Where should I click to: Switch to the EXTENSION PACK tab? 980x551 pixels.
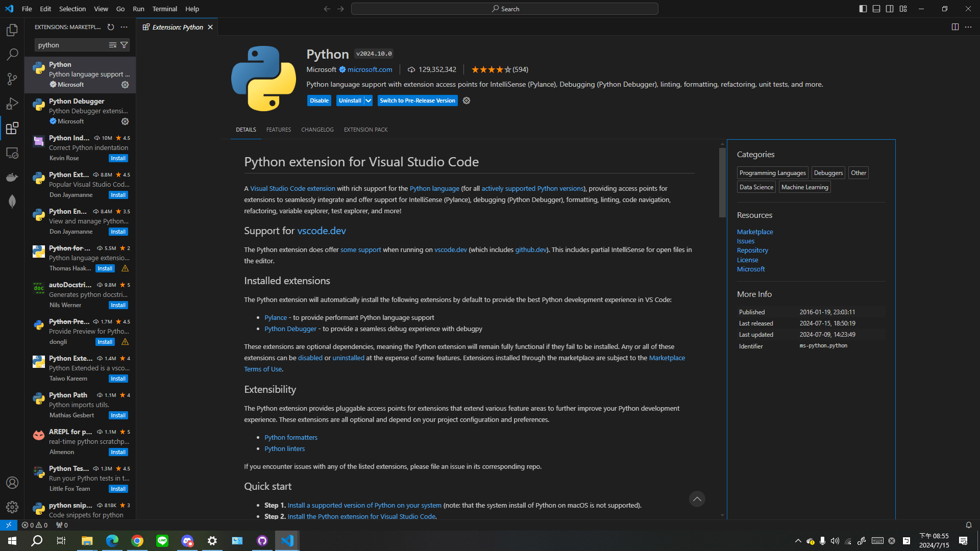pos(366,130)
